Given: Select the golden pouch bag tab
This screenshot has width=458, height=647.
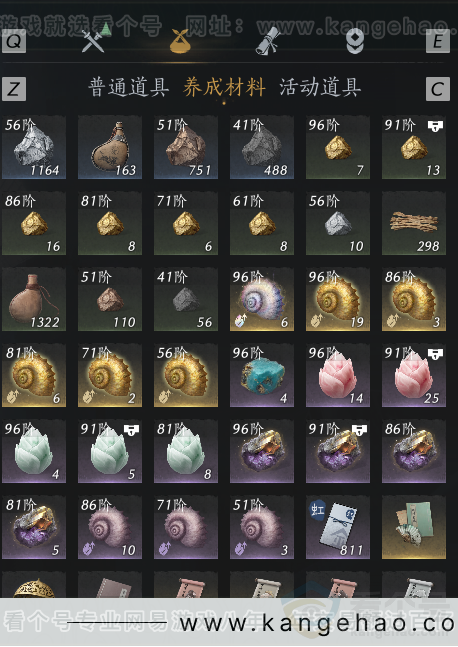Looking at the screenshot, I should (181, 41).
